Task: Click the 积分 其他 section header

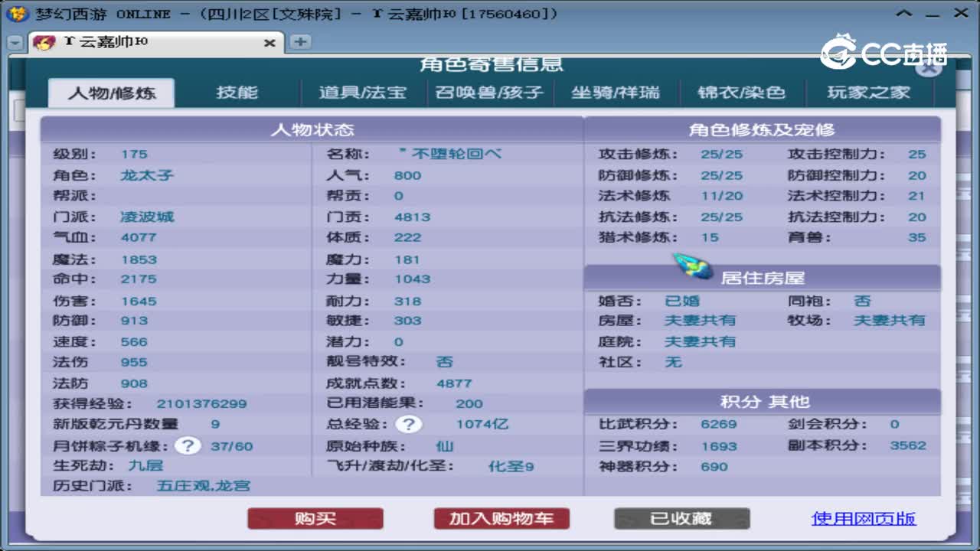Action: click(763, 401)
